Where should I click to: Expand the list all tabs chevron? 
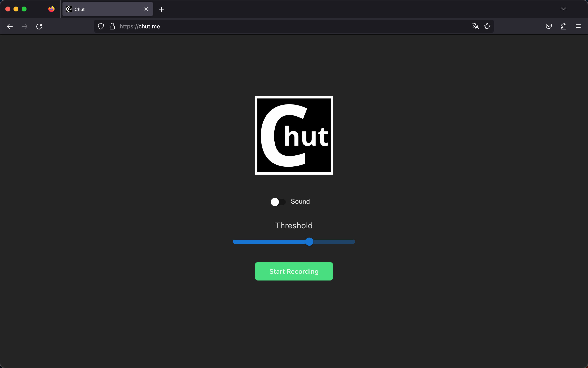pyautogui.click(x=563, y=9)
